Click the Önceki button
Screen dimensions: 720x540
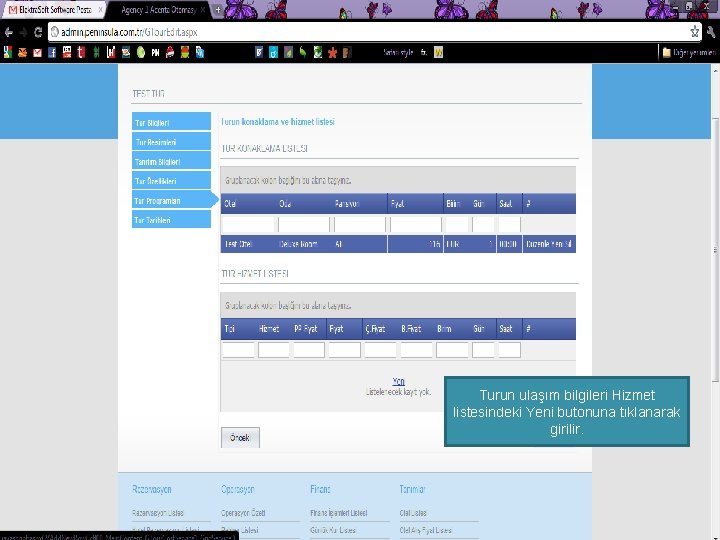tap(240, 438)
